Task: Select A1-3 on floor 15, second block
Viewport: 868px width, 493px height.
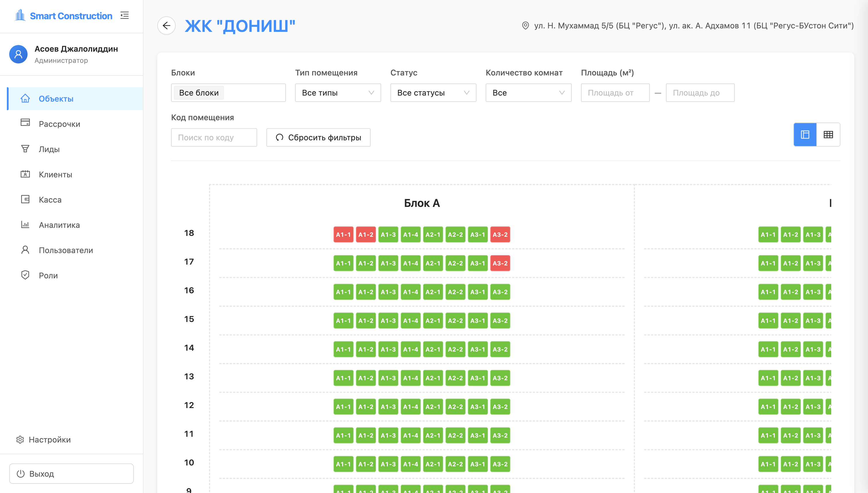Action: click(813, 320)
